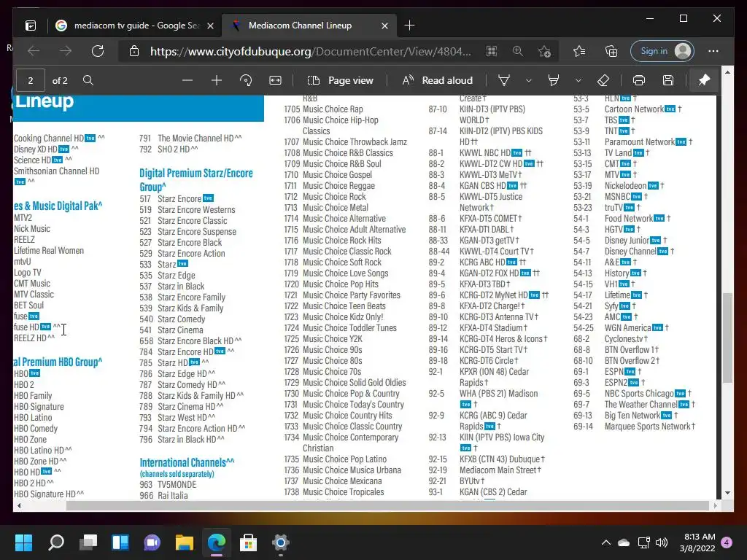Open Windows taskbar search

[x=56, y=542]
